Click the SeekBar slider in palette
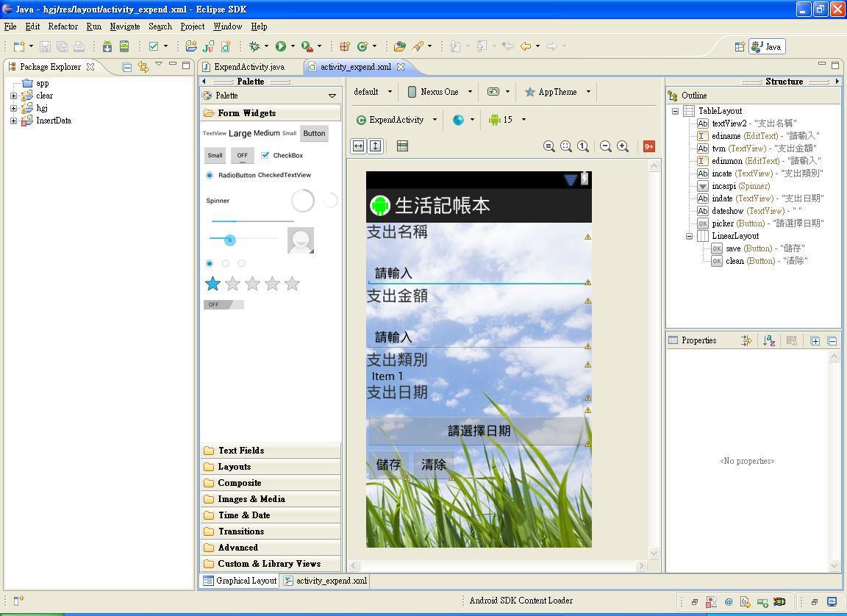Image resolution: width=847 pixels, height=616 pixels. (x=230, y=240)
